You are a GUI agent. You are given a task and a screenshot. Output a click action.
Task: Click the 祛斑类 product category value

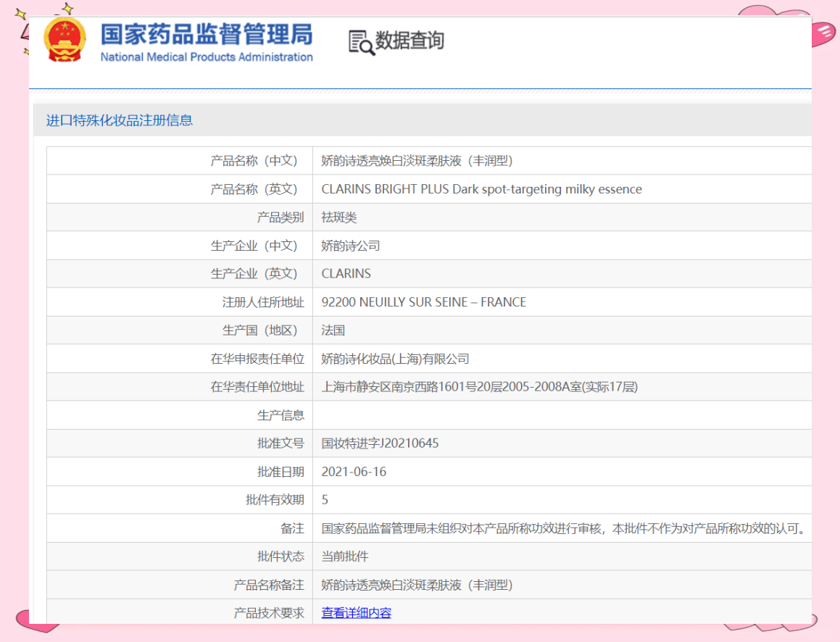point(339,217)
